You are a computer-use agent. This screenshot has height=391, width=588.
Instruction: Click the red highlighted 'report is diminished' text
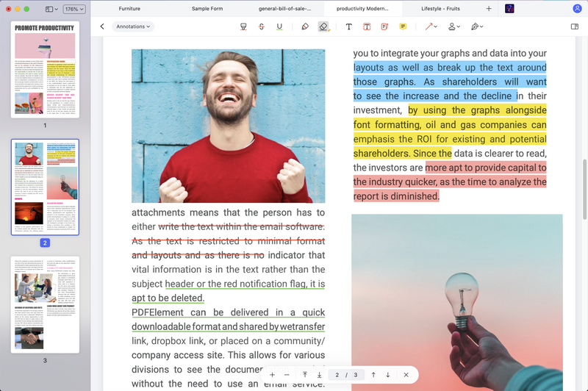coord(396,196)
